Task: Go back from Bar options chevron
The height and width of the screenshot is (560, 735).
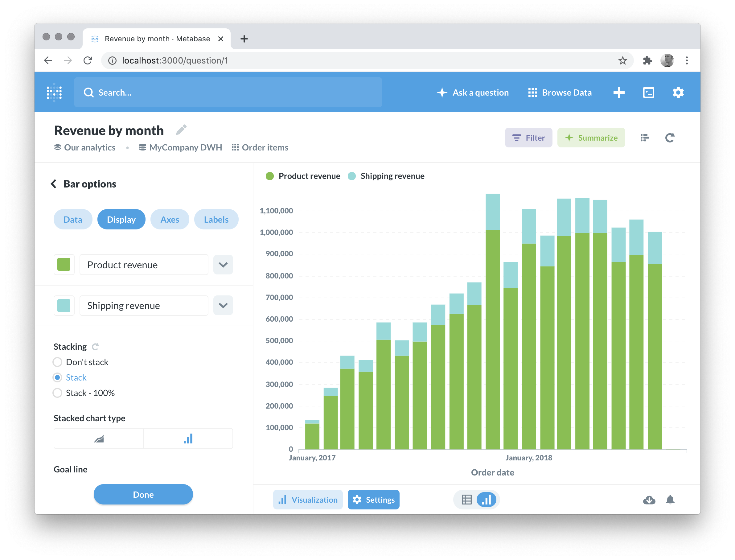Action: 54,184
